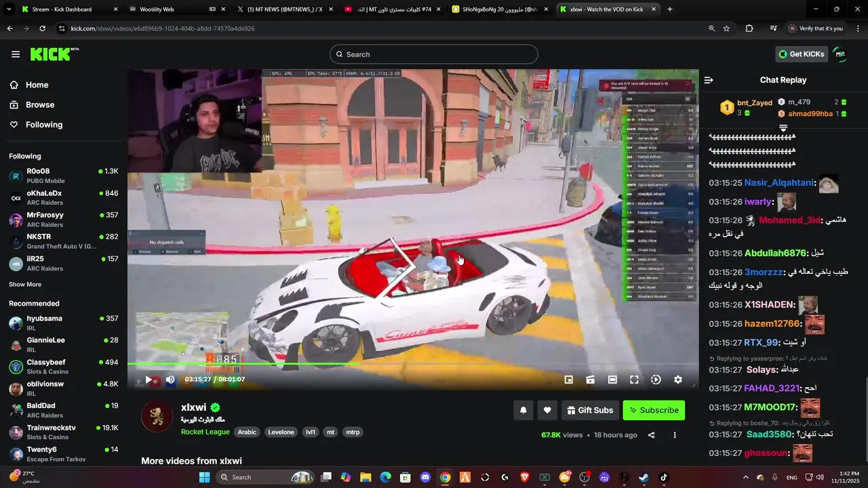Toggle notification bell for xlxwi

coord(524,410)
